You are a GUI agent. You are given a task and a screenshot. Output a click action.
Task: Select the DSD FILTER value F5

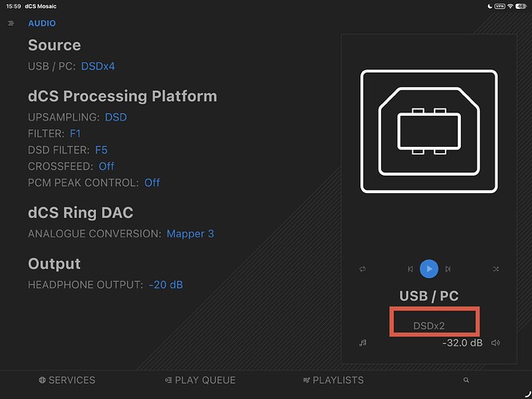tap(101, 150)
